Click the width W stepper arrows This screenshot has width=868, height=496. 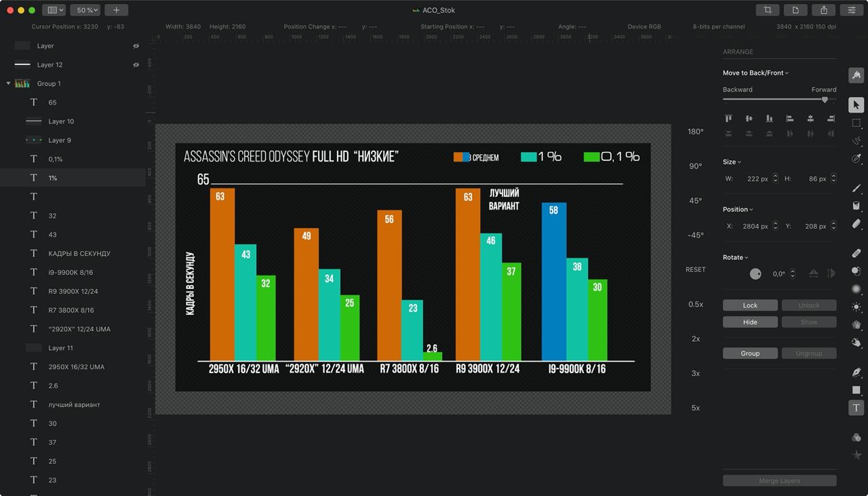776,178
